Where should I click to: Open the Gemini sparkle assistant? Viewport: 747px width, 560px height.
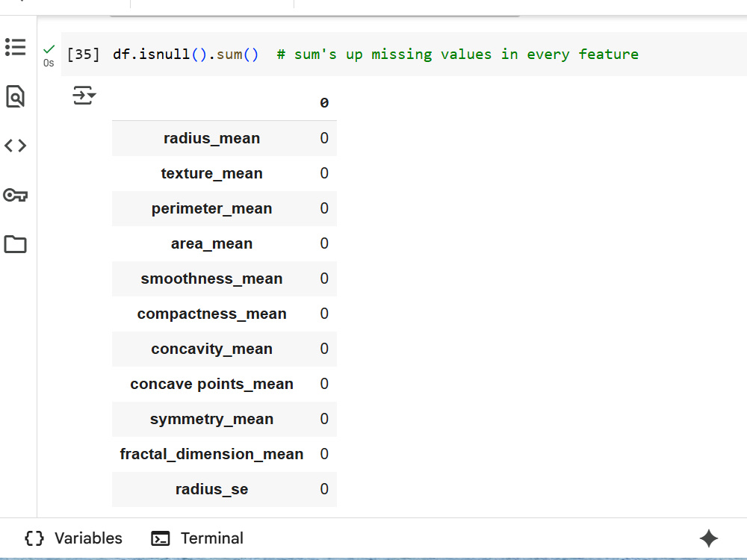(708, 538)
